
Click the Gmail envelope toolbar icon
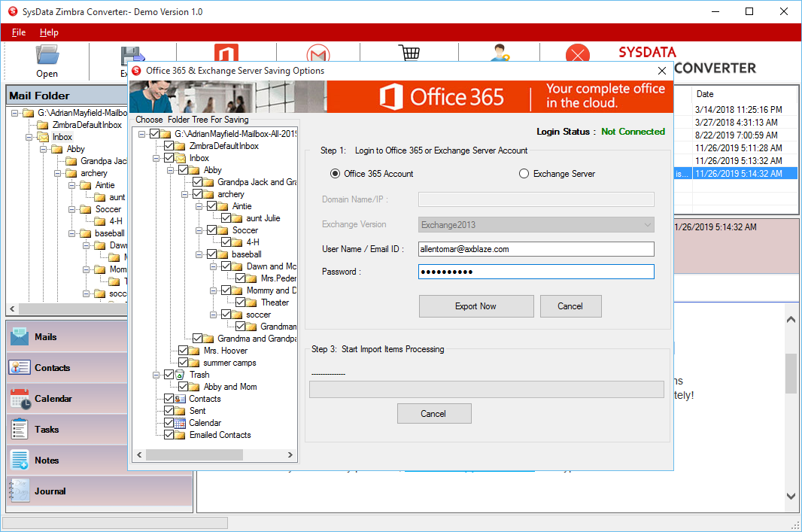click(317, 54)
